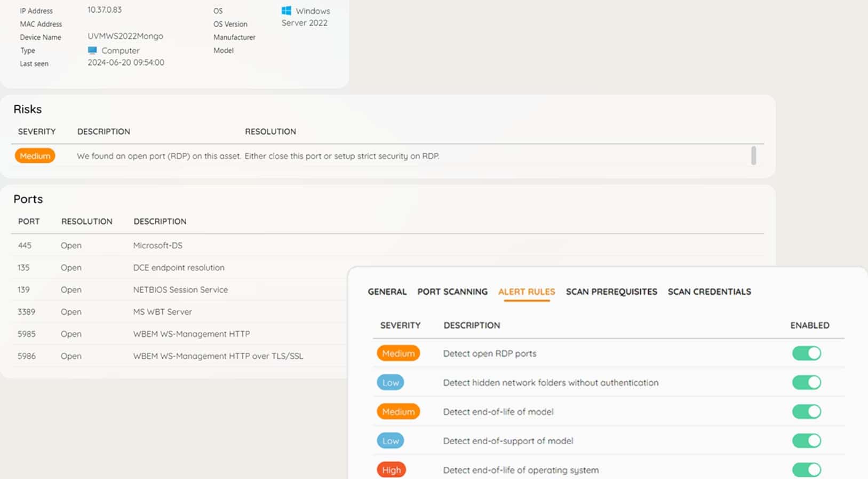Screen dimensions: 868x479
Task: Toggle off Detect open RDP ports rule
Action: pyautogui.click(x=806, y=353)
